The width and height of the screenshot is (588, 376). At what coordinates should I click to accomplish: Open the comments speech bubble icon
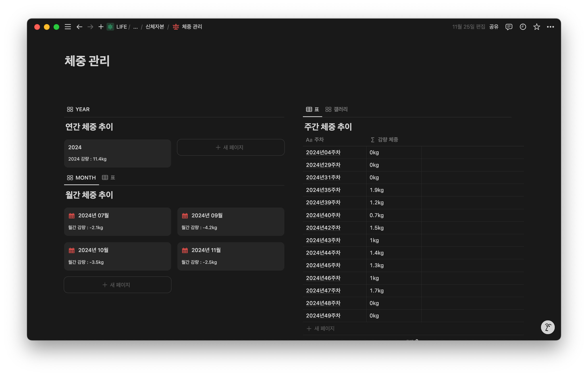508,27
